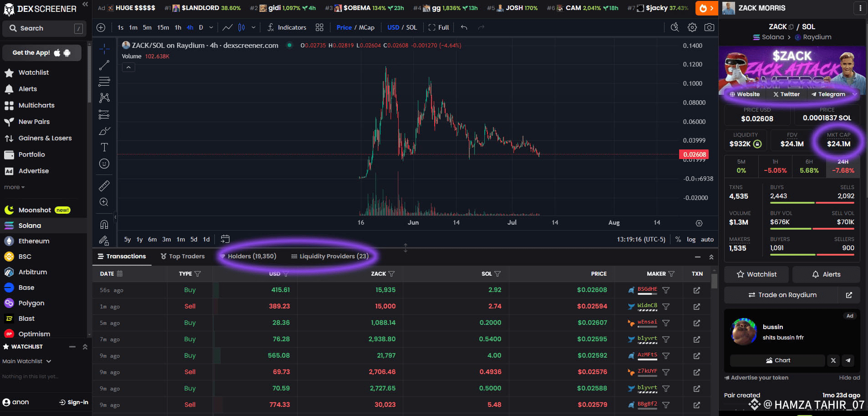Open the token Website link
This screenshot has width=868, height=416.
click(745, 94)
